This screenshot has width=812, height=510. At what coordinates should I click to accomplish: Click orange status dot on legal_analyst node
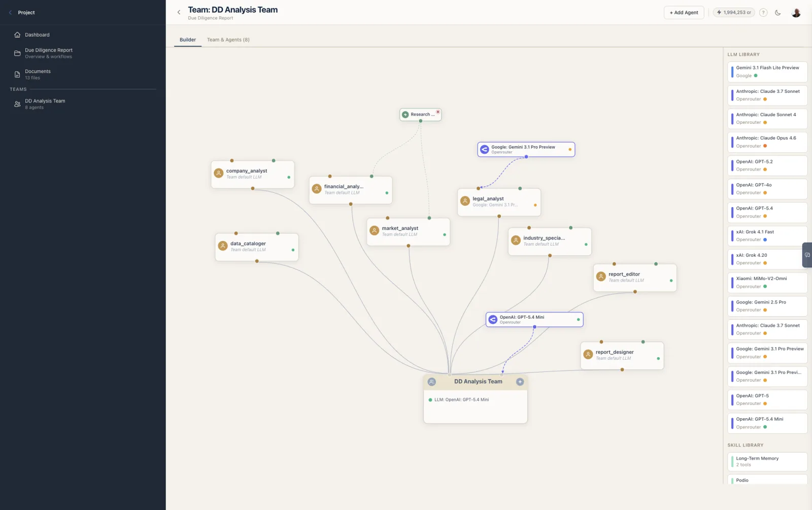click(x=535, y=205)
